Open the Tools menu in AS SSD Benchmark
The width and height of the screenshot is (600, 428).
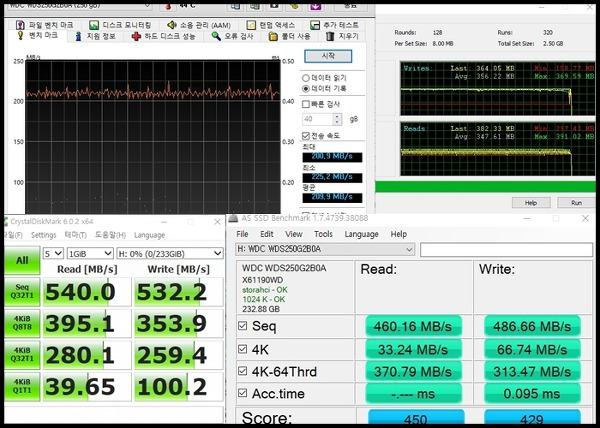point(323,234)
